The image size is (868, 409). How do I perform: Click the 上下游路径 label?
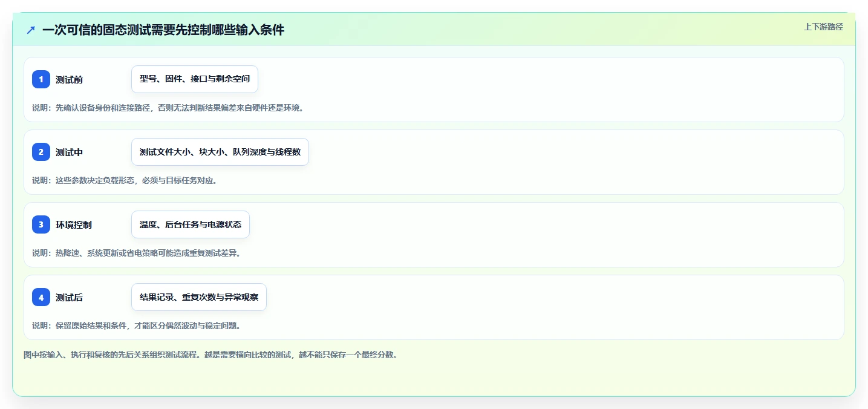[823, 27]
